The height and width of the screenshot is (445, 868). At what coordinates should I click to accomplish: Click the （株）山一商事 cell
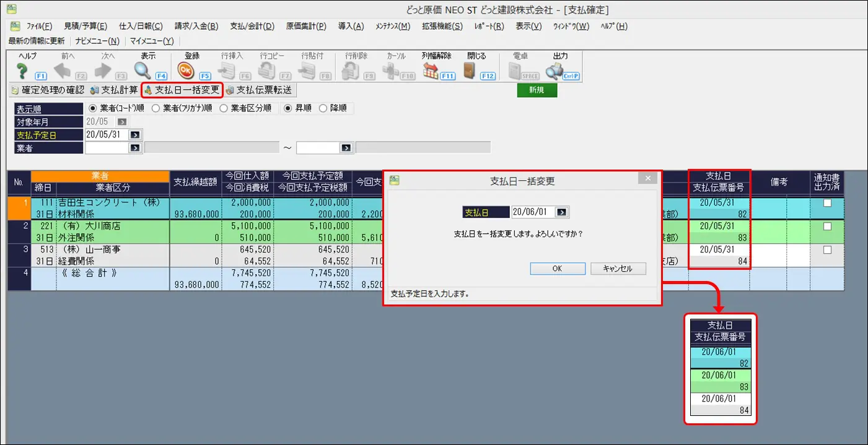click(x=112, y=249)
